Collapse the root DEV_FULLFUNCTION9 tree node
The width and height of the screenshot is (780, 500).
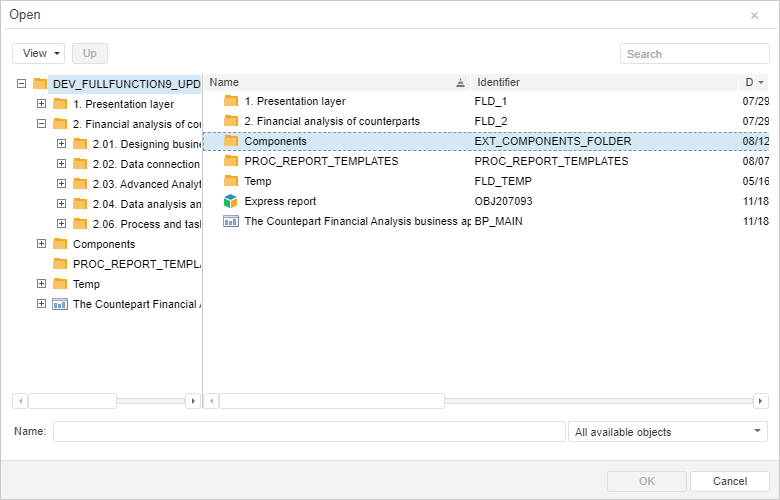(21, 84)
